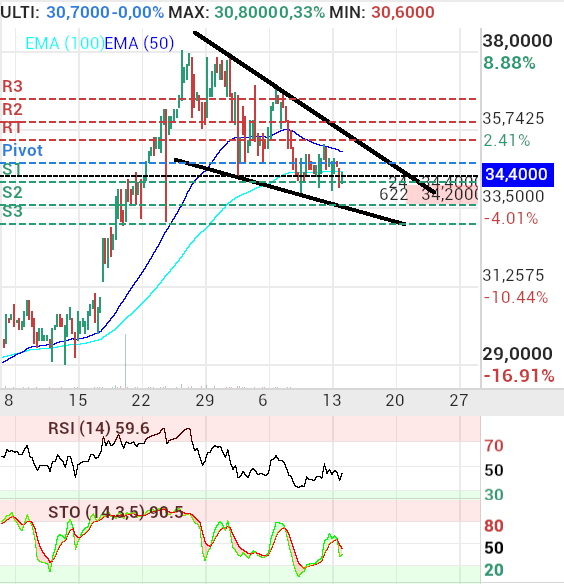564x584 pixels.
Task: Click the highlighted 34,4000 current price tag
Action: click(x=518, y=174)
